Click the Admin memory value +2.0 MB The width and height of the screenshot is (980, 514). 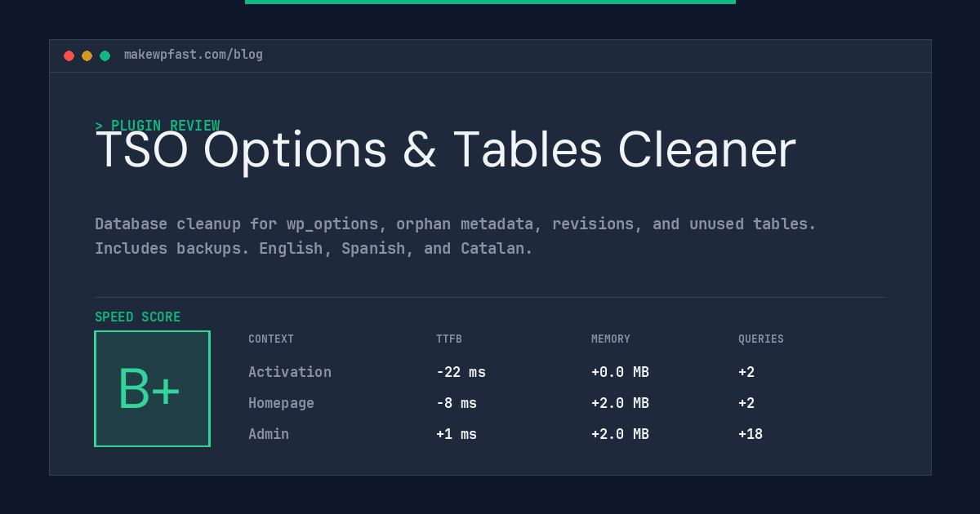620,434
